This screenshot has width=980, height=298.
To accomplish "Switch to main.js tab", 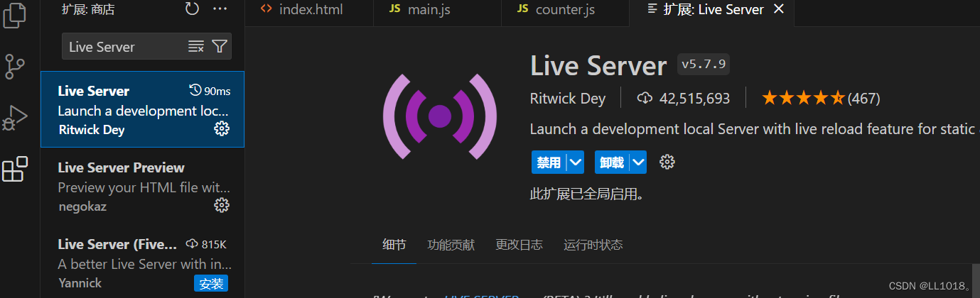I will click(437, 10).
